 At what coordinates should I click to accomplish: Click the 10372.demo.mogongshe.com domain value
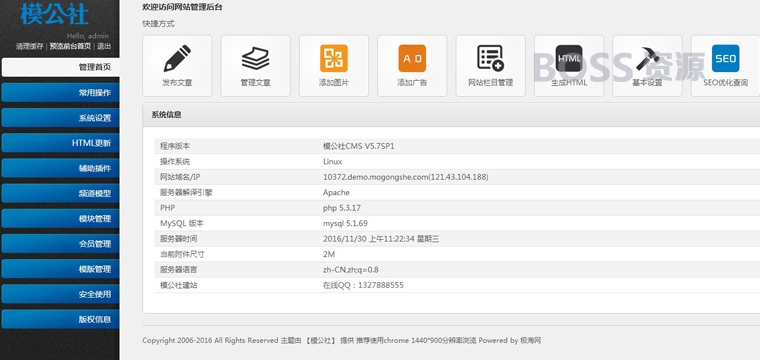coord(406,177)
